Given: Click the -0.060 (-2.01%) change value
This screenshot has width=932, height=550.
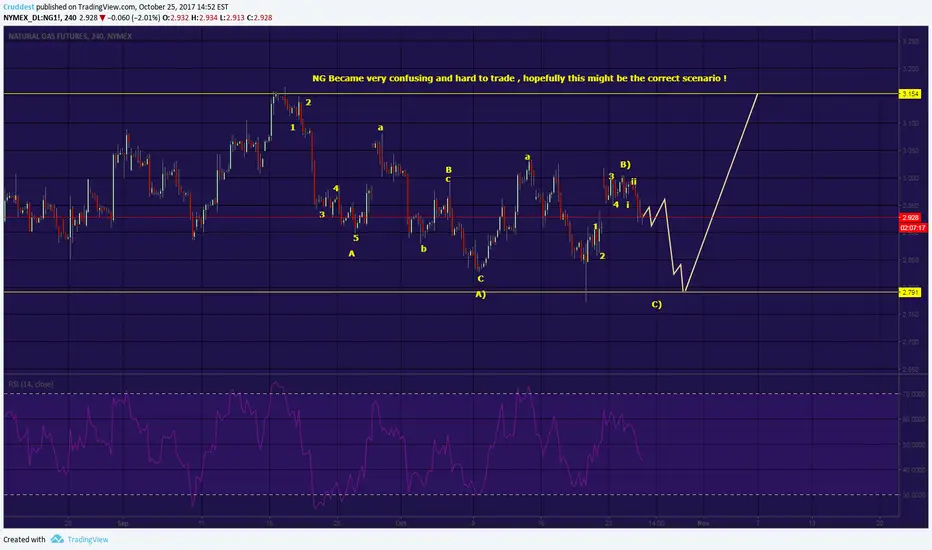Looking at the screenshot, I should [134, 18].
